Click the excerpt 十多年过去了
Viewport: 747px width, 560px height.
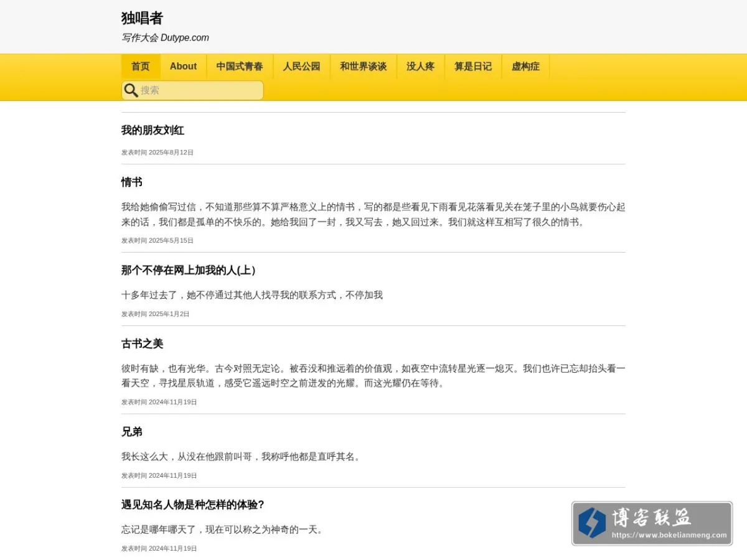pos(252,295)
